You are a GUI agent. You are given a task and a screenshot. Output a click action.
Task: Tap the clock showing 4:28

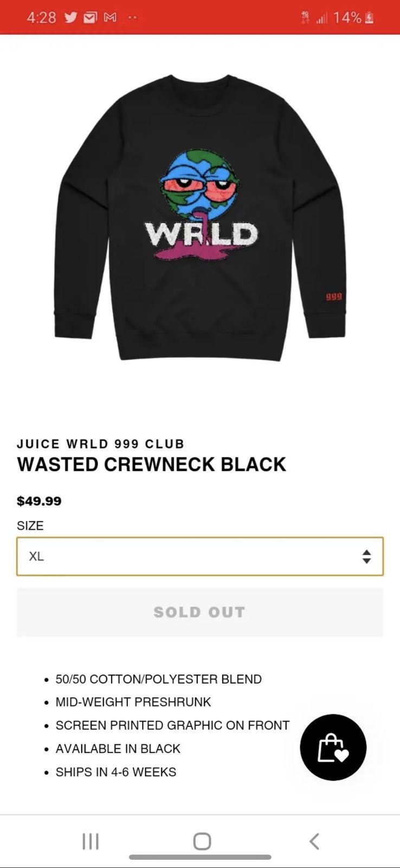pyautogui.click(x=41, y=18)
